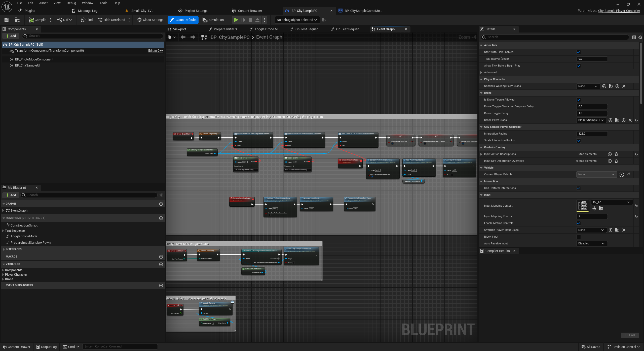Click Edit in C++ link
The width and height of the screenshot is (644, 351).
(156, 51)
